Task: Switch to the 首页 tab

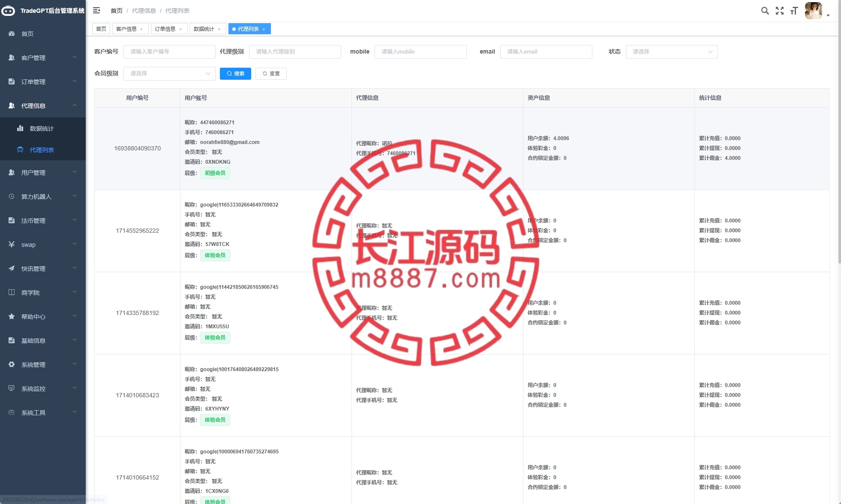Action: [101, 29]
